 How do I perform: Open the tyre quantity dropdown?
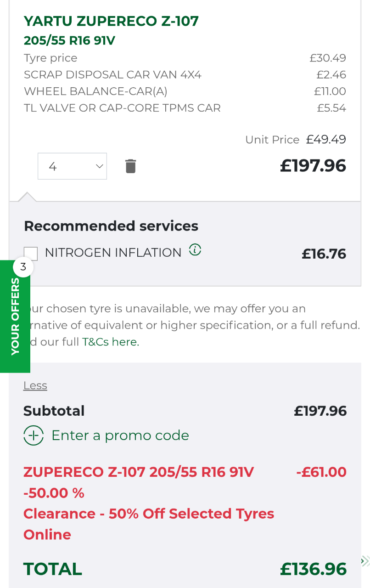pos(72,166)
